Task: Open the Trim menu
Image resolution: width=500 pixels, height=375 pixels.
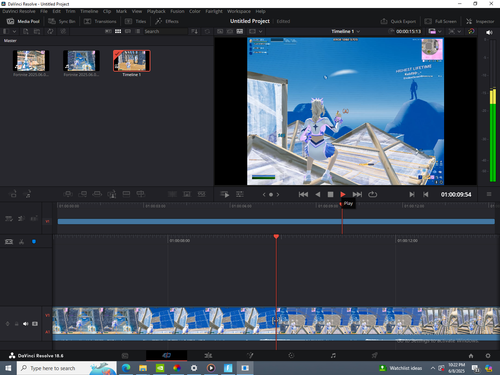Action: [x=70, y=11]
